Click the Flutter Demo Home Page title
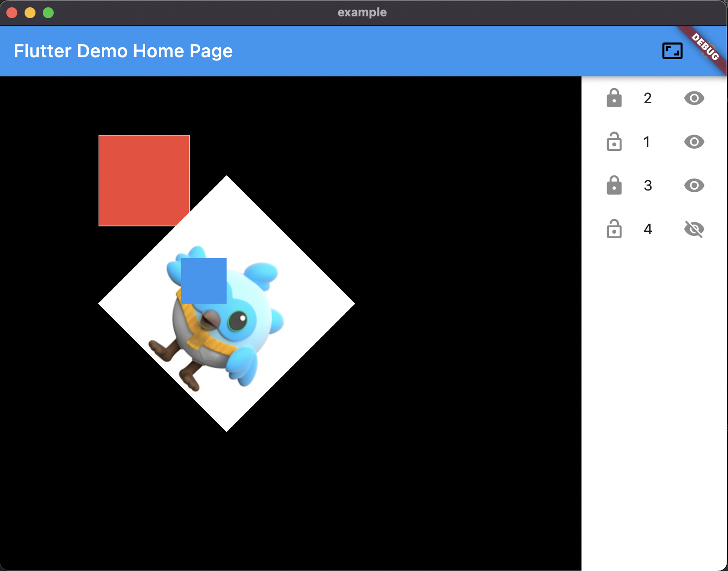The height and width of the screenshot is (571, 728). 123,51
